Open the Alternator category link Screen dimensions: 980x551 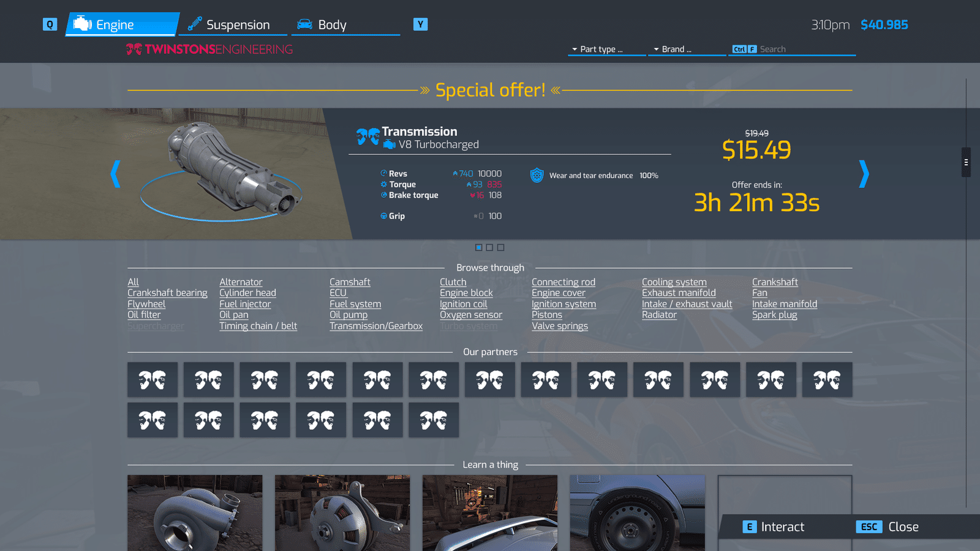(241, 282)
